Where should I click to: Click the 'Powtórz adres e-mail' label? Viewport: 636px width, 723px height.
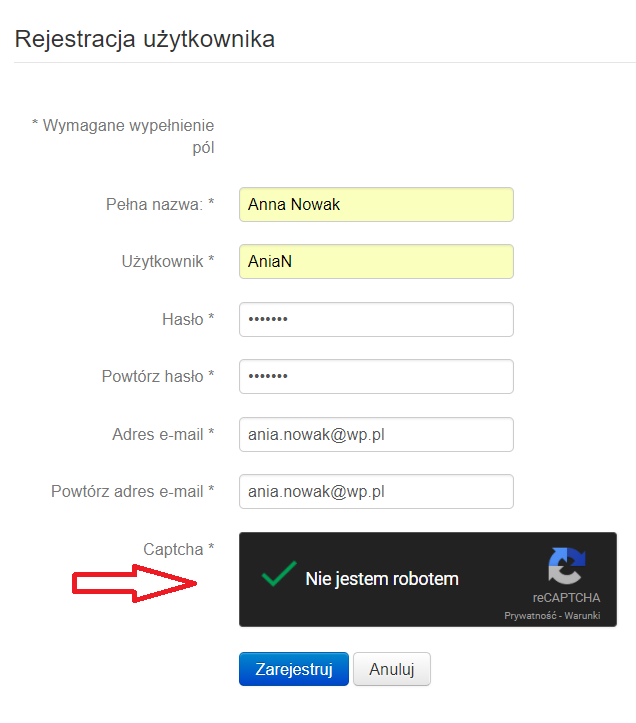coord(127,492)
